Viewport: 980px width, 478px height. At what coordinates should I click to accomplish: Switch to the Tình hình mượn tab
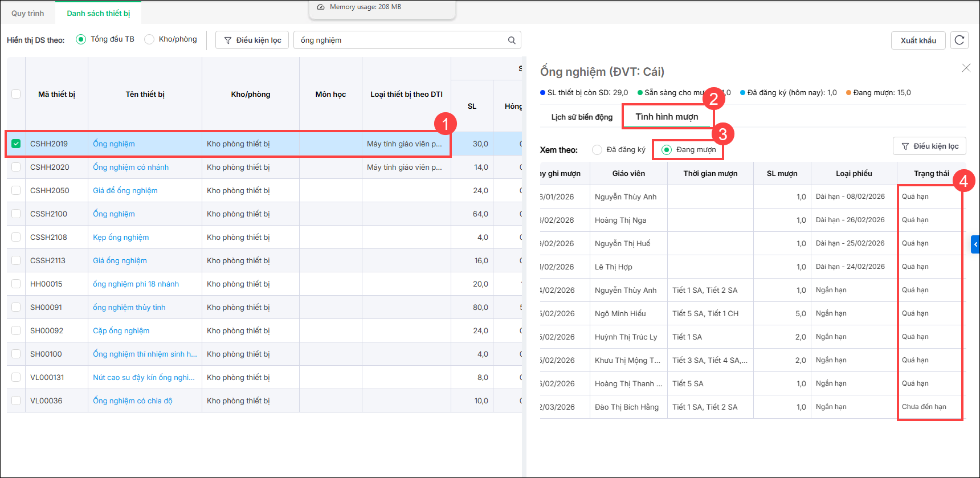tap(667, 117)
